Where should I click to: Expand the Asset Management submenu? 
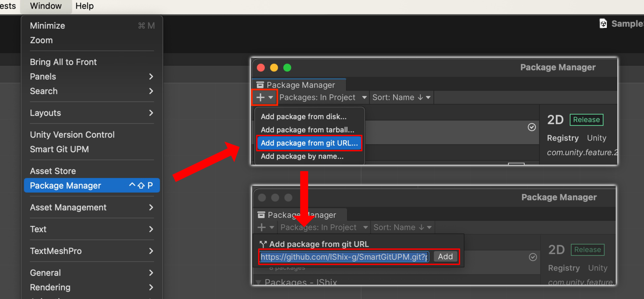pos(92,207)
